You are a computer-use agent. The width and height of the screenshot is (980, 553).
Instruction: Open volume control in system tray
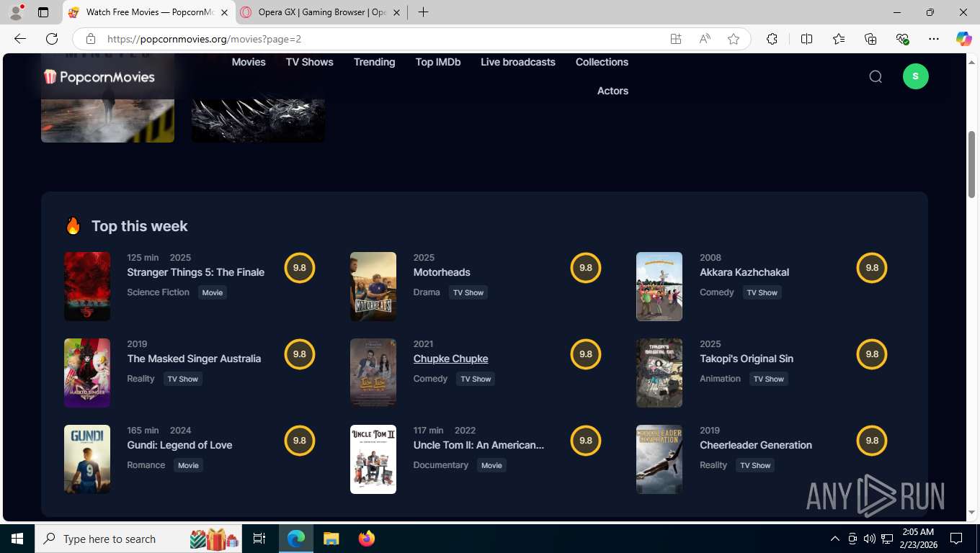point(869,539)
